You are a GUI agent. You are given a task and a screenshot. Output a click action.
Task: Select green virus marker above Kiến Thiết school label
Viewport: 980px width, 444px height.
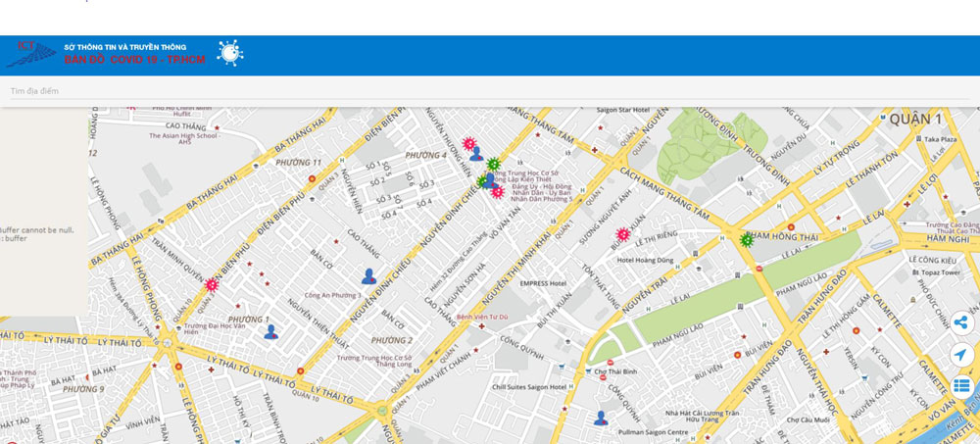[x=493, y=165]
